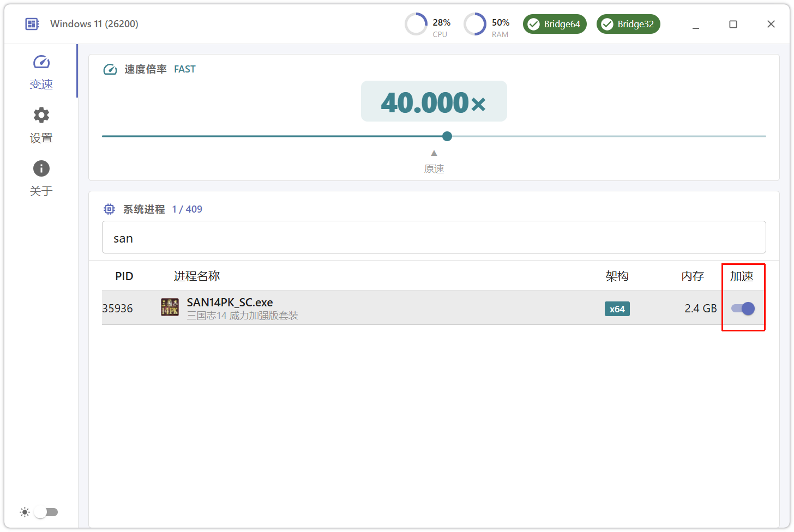
Task: Click the 加速 column header
Action: (x=742, y=276)
